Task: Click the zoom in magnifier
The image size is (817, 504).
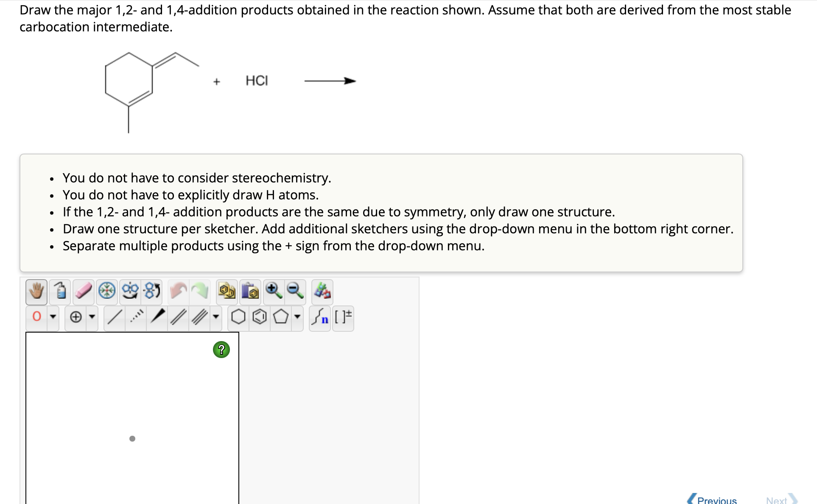Action: click(274, 291)
